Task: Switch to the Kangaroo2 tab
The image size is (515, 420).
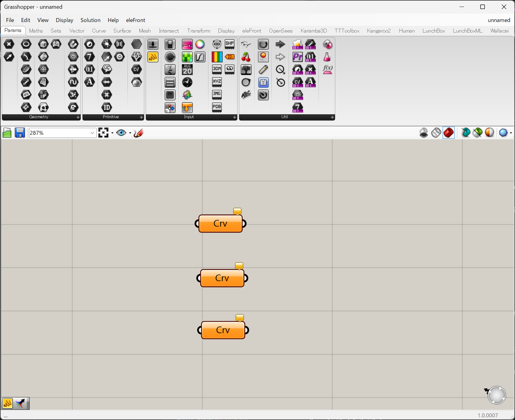Action: (x=379, y=31)
